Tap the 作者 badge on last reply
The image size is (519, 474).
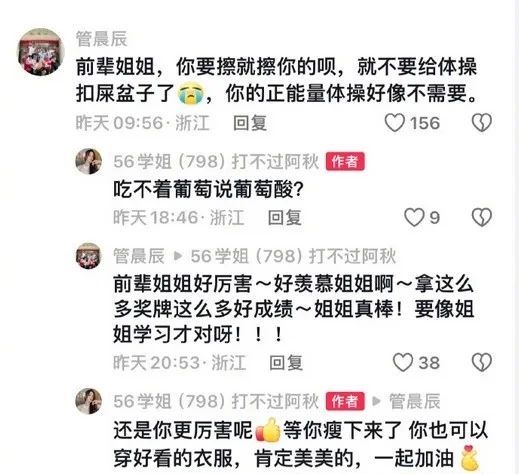tap(345, 401)
